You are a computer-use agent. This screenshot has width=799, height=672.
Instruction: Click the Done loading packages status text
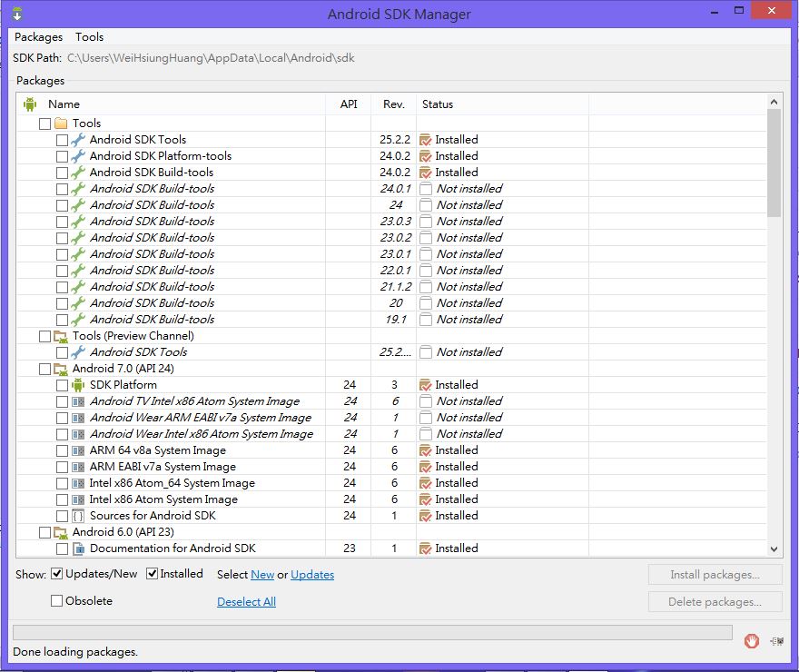75,652
